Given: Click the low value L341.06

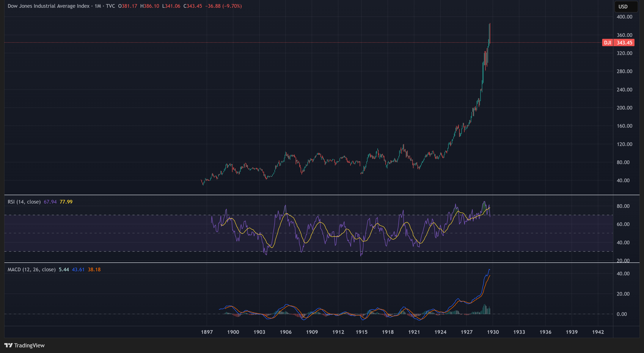Looking at the screenshot, I should pos(171,6).
